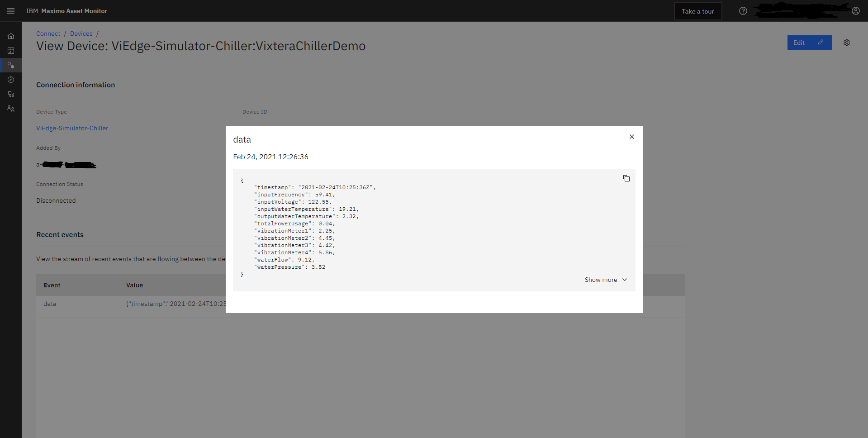Click the vibrationMeter4 line in JSON
868x438 pixels.
(294, 252)
